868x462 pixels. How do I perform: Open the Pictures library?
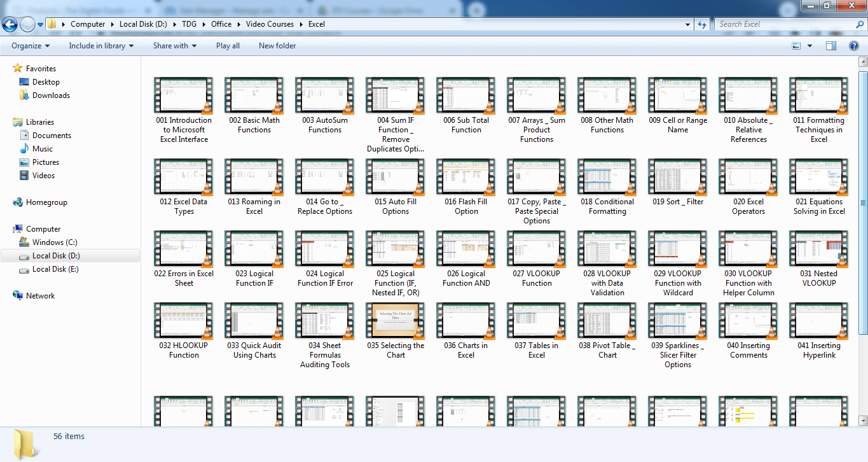(46, 162)
